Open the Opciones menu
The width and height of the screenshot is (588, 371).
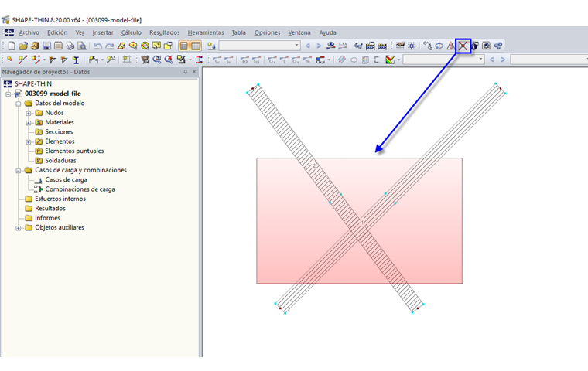tap(267, 32)
